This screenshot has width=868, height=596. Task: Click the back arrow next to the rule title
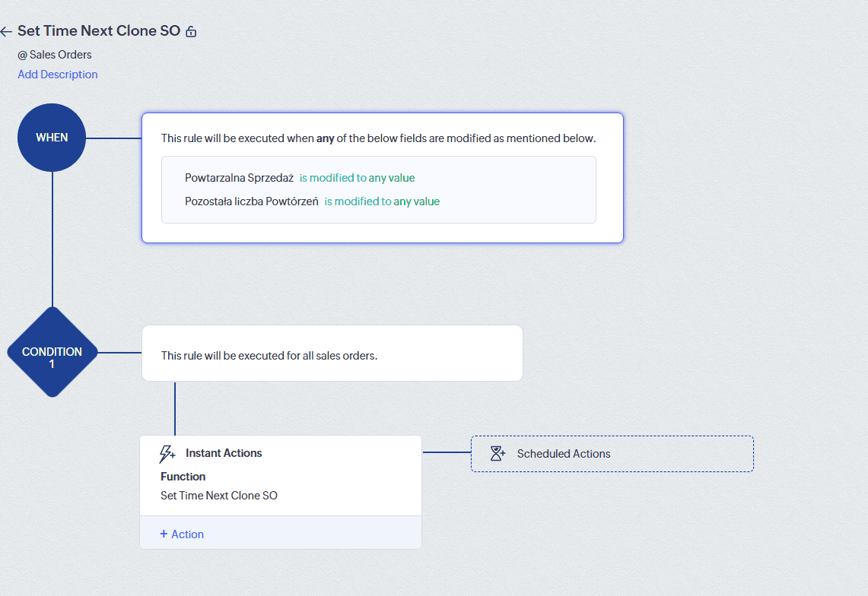[8, 31]
